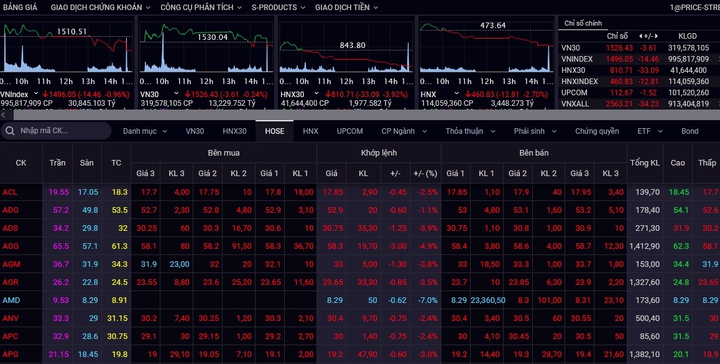The height and width of the screenshot is (364, 720).
Task: Expand the Giao dịch tiền menu
Action: tap(347, 7)
